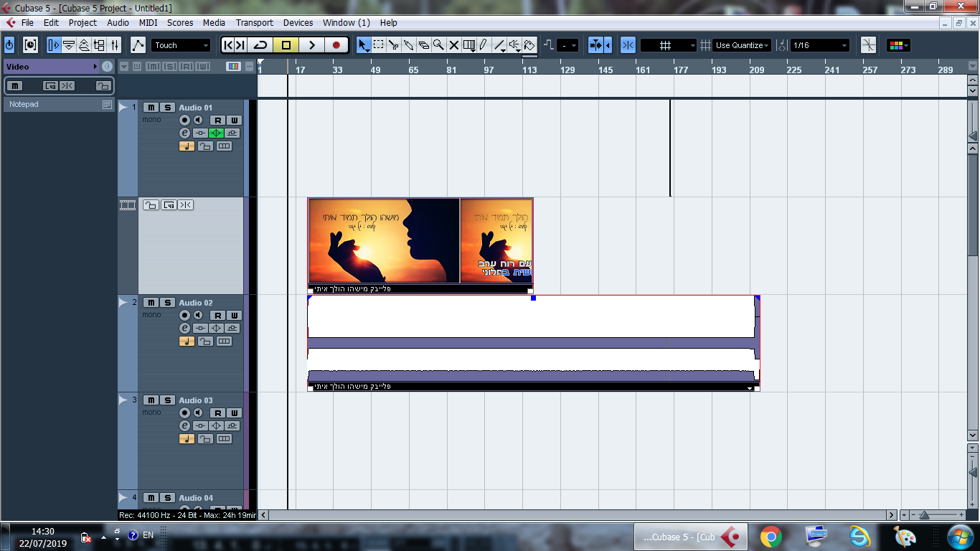Screen dimensions: 980x551
Task: Choose the Time Warp tool
Action: tap(469, 45)
